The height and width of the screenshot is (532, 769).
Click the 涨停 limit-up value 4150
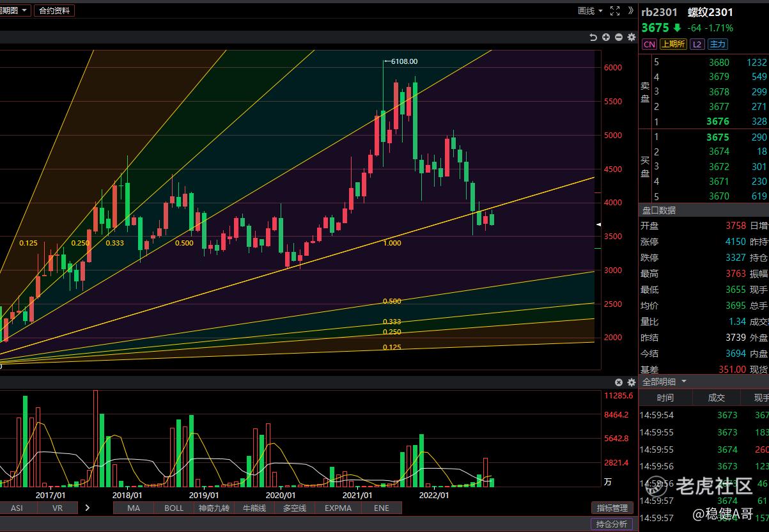coord(736,242)
